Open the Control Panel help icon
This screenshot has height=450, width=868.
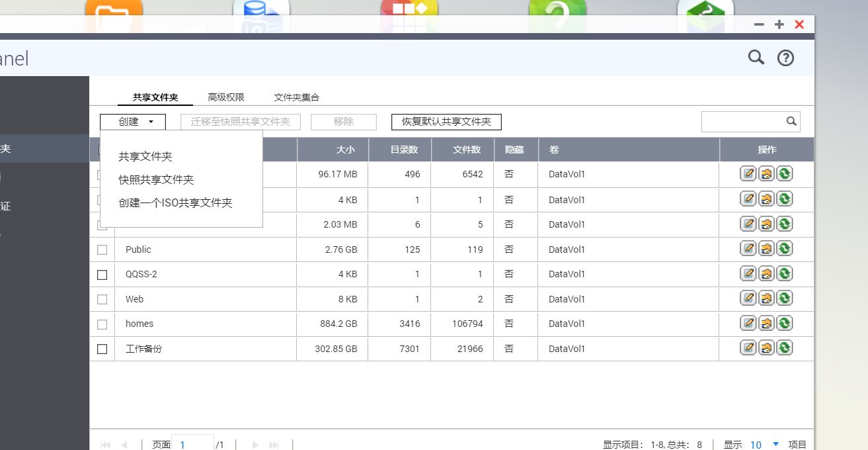tap(785, 58)
